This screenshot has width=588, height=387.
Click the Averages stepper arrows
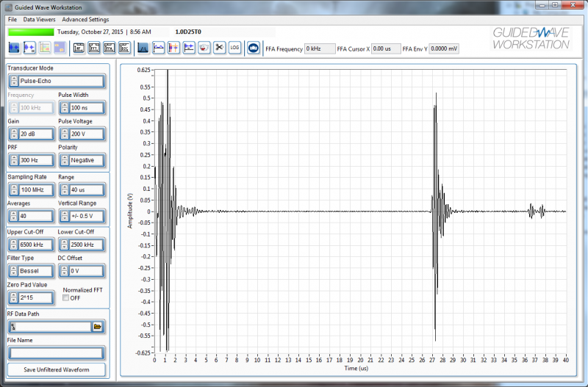tap(13, 217)
